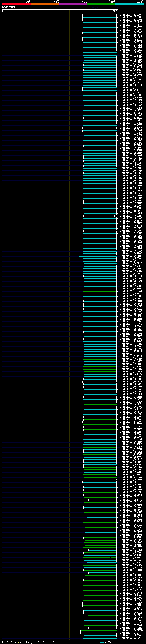Select hit 'UniRef100_B8AVE8'
Viewport: 146px width, 644px height.
pos(131,50)
